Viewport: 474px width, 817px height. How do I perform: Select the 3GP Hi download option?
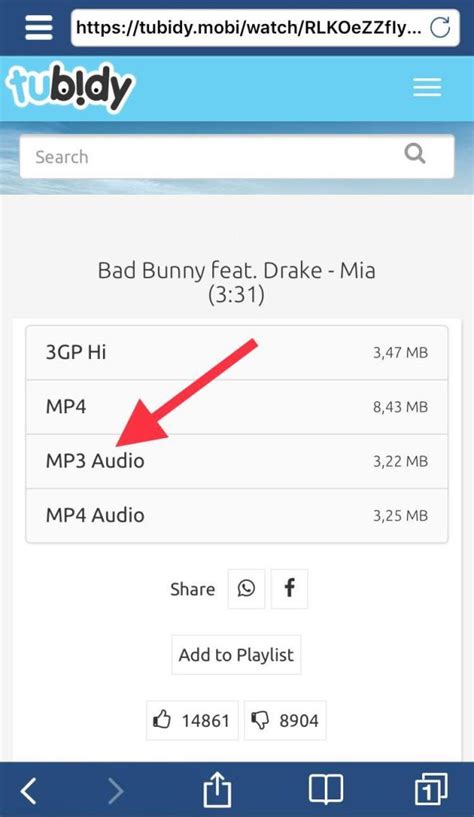click(x=237, y=353)
